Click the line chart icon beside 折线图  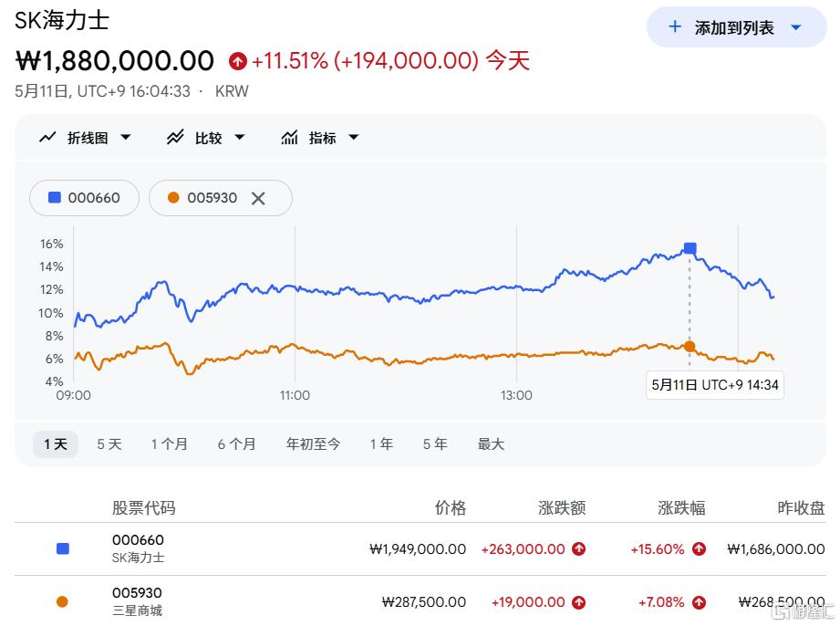47,138
